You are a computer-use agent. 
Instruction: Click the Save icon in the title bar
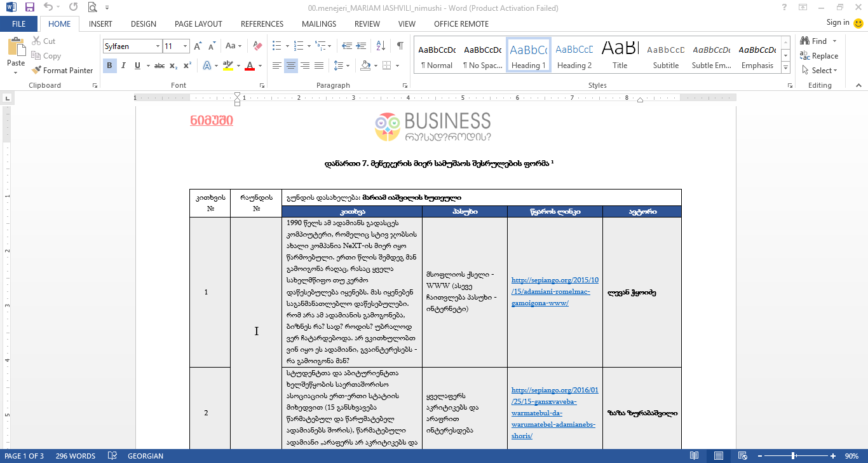(x=29, y=8)
